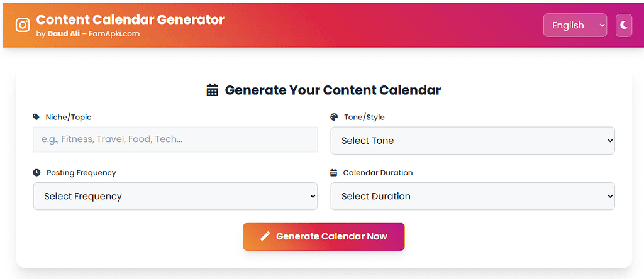Click the Generate Your Content Calendar heading
Image resolution: width=644 pixels, height=279 pixels.
point(333,90)
